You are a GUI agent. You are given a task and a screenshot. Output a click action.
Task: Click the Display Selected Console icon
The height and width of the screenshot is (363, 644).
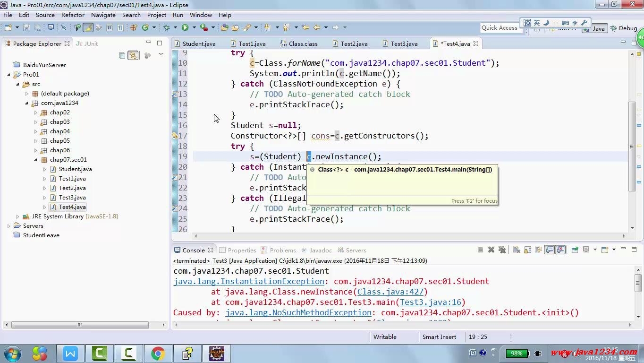tap(586, 250)
